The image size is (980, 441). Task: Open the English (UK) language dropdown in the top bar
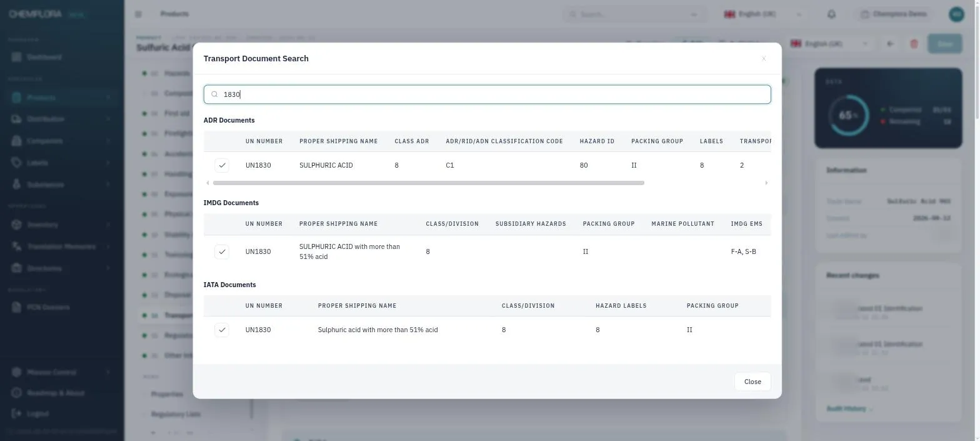(x=762, y=14)
